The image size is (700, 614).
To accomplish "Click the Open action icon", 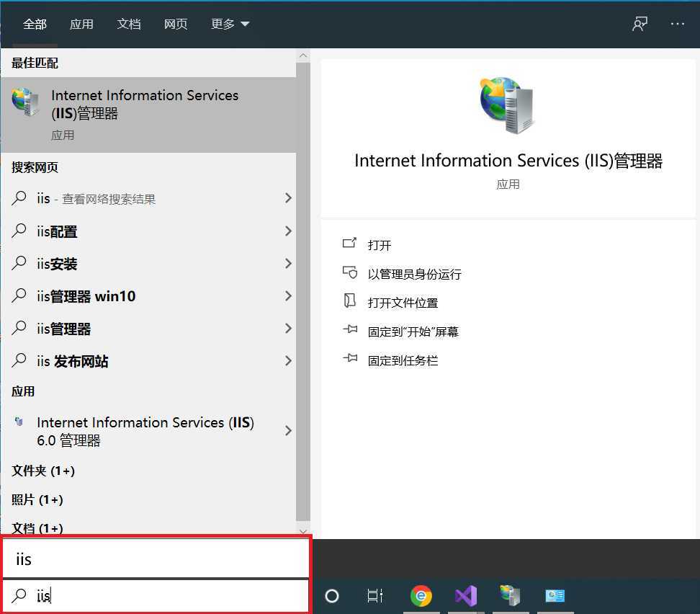I will point(349,243).
